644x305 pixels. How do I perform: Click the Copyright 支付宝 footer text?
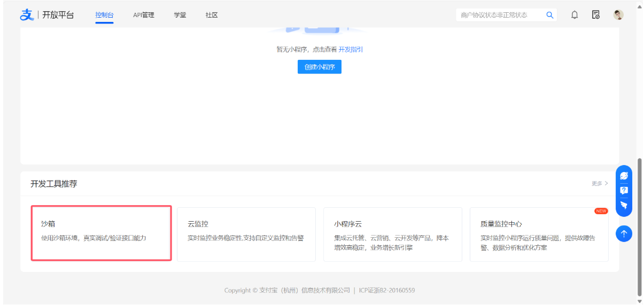[287, 291]
